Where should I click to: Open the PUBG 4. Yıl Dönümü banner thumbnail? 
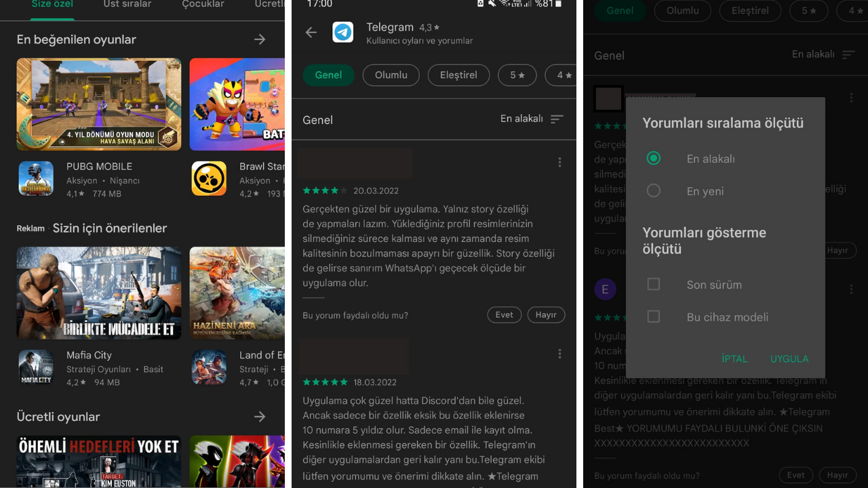[99, 104]
